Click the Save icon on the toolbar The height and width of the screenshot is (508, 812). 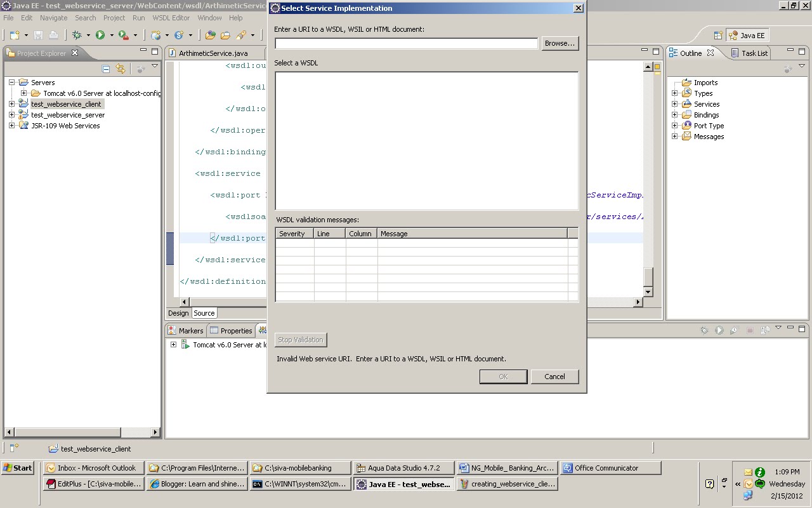click(x=38, y=35)
